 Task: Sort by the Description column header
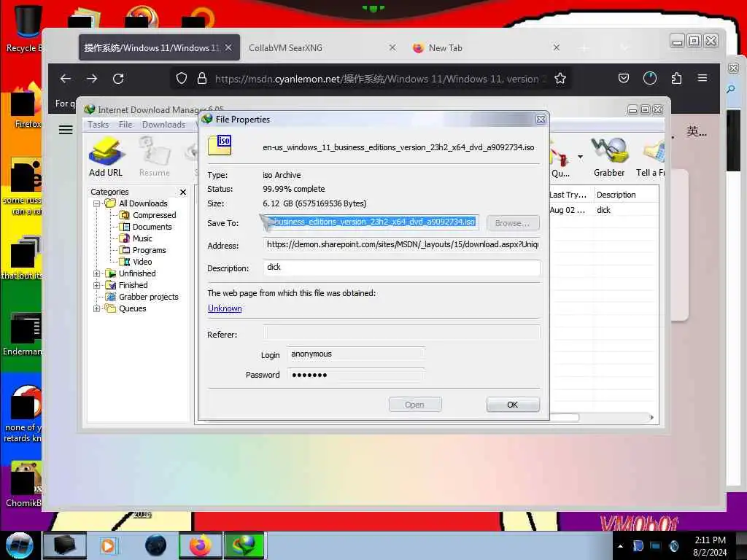(x=626, y=195)
